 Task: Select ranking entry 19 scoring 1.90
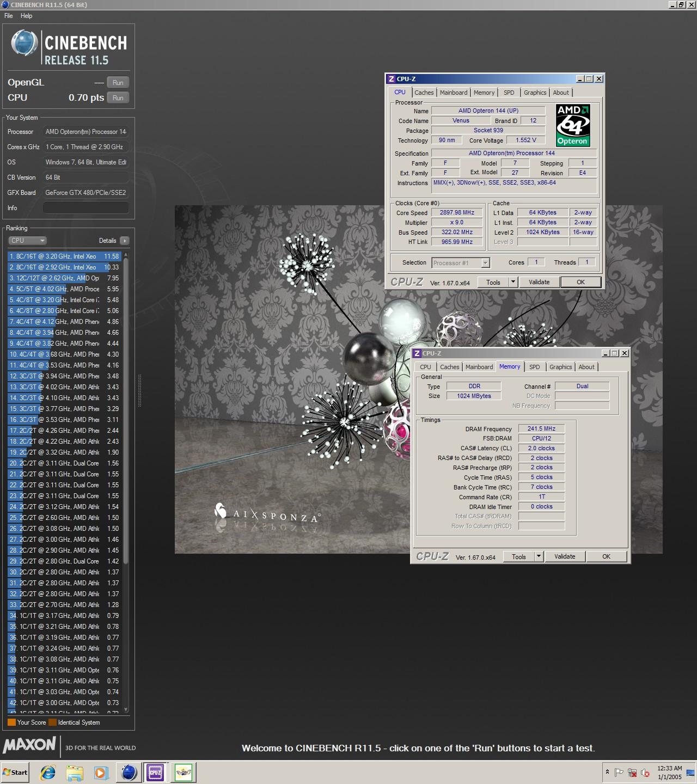point(64,452)
